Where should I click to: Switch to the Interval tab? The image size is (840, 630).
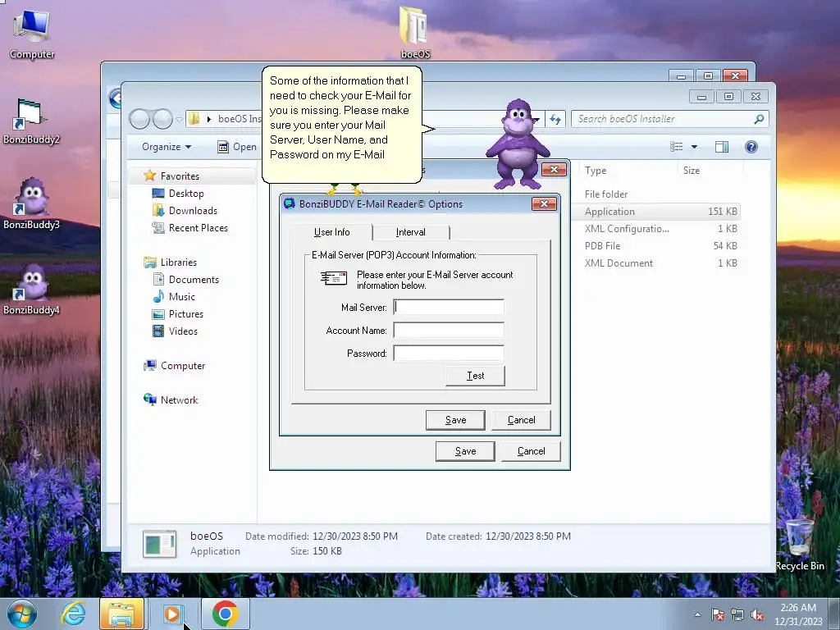(411, 232)
